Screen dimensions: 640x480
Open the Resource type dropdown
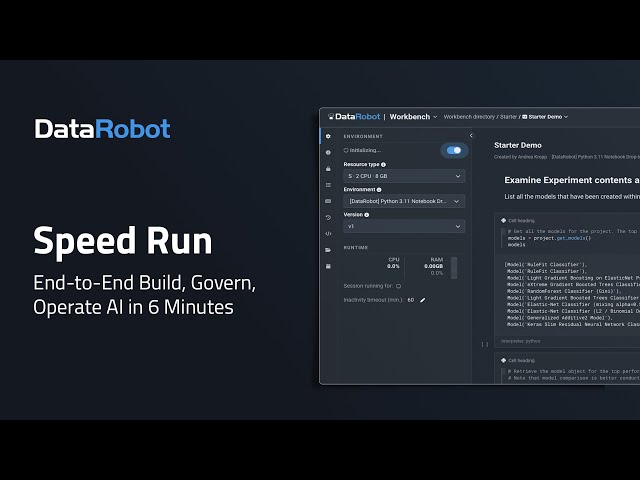pos(403,176)
